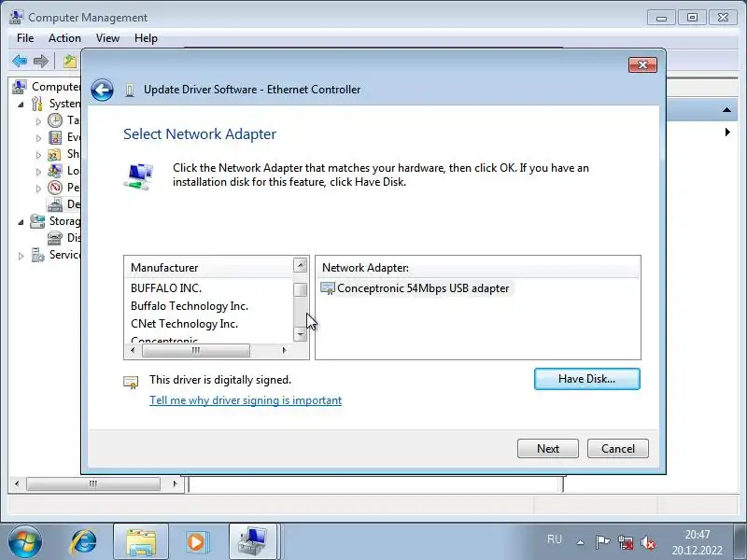
Task: Click Action Center flag icon
Action: click(x=602, y=542)
